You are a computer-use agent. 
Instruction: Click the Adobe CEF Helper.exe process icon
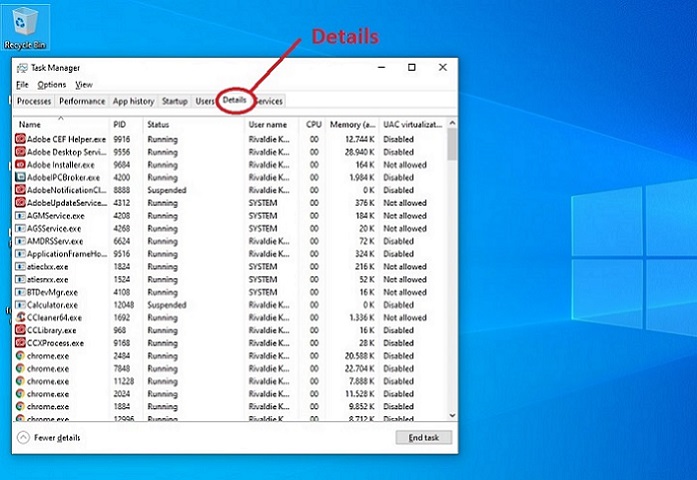[21, 139]
